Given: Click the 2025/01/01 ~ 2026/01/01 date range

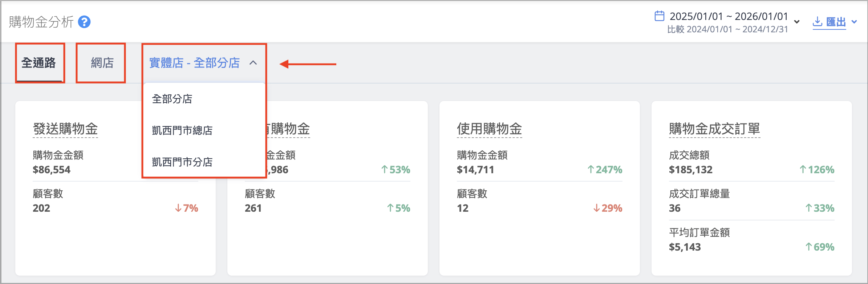Looking at the screenshot, I should click(x=729, y=16).
